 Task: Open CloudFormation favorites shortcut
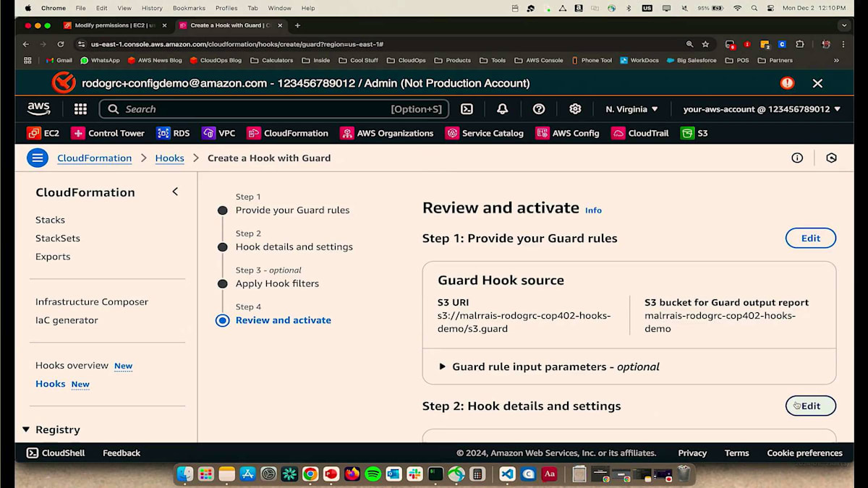pyautogui.click(x=288, y=133)
